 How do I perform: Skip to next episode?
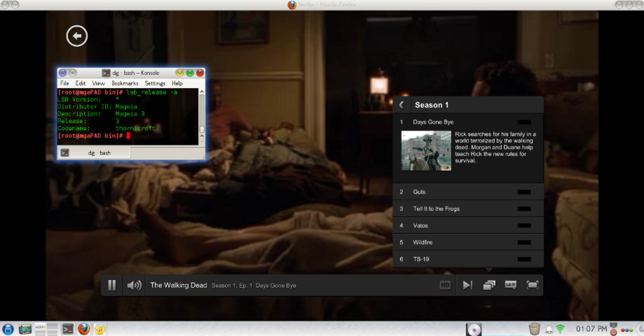(x=467, y=285)
